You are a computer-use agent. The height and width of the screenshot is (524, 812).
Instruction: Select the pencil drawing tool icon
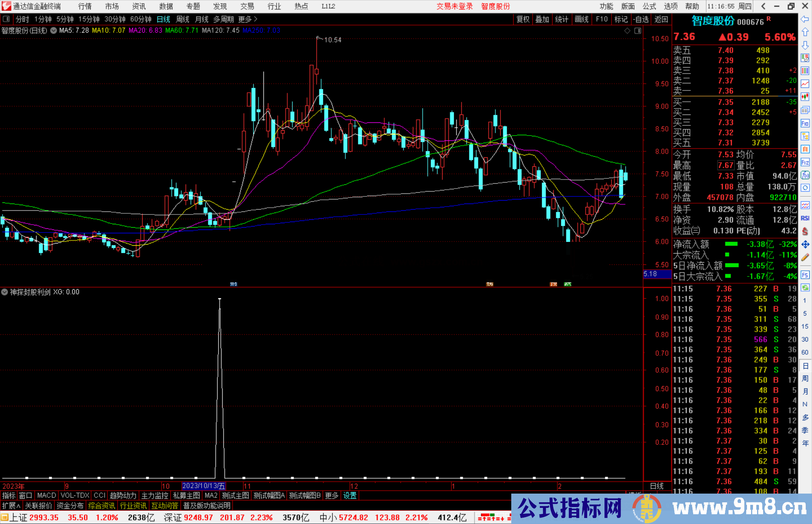pos(805,257)
